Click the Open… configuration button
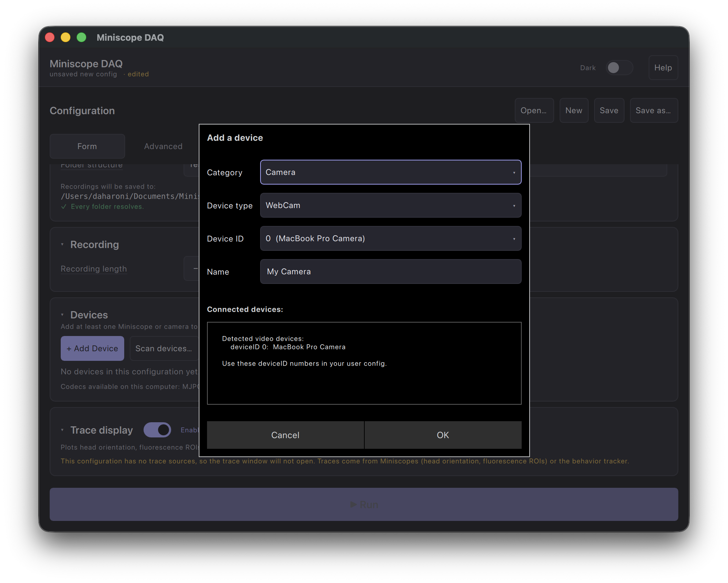728x583 pixels. [x=534, y=110]
